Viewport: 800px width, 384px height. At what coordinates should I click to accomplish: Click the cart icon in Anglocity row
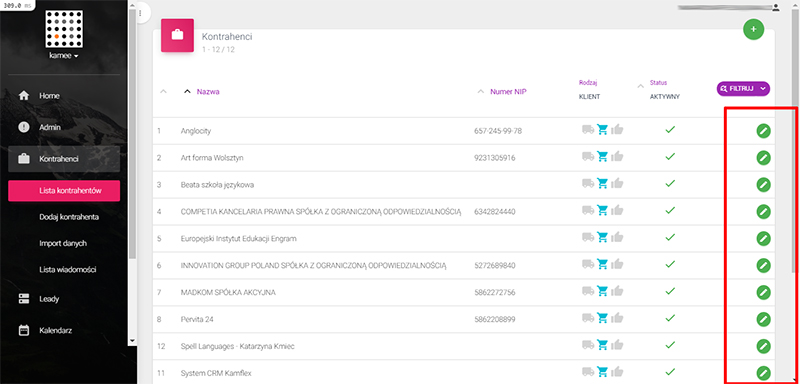pos(603,130)
